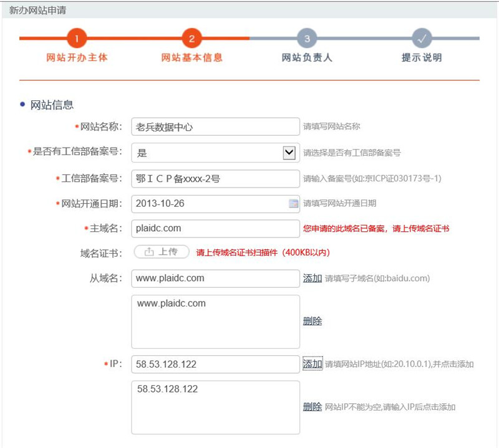Click 添加 link next to the IP field

[312, 364]
